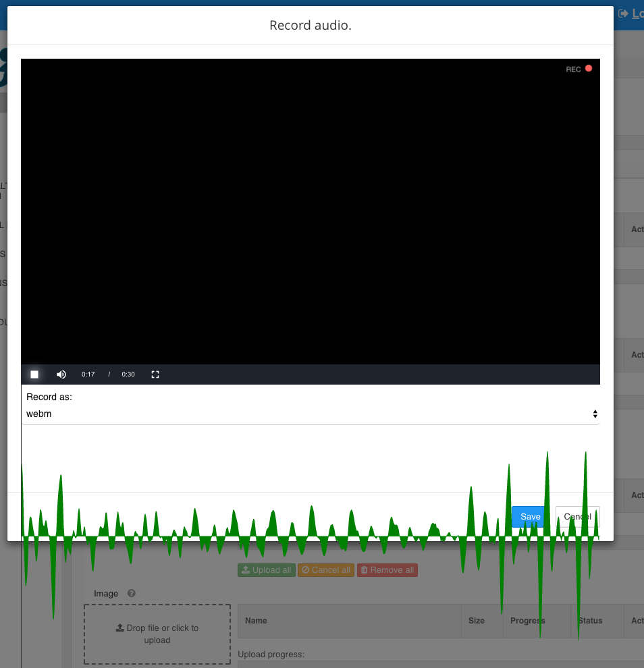This screenshot has height=668, width=644.
Task: Stop the current audio recording
Action: click(x=34, y=374)
